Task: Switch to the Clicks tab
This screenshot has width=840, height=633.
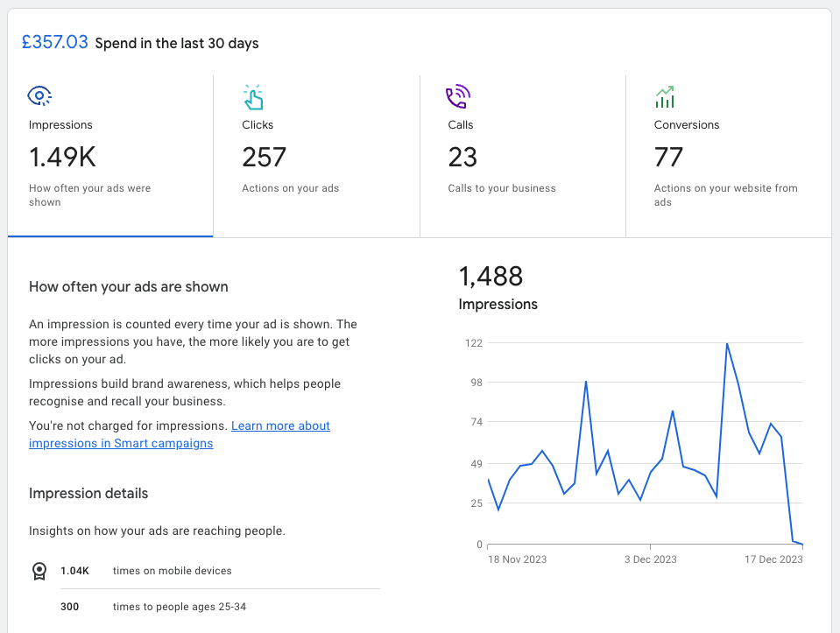Action: [x=316, y=156]
